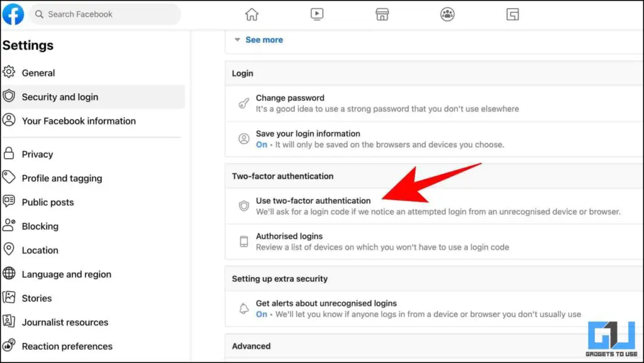Click the bell icon beside Get alerts
644x363 pixels.
(244, 308)
